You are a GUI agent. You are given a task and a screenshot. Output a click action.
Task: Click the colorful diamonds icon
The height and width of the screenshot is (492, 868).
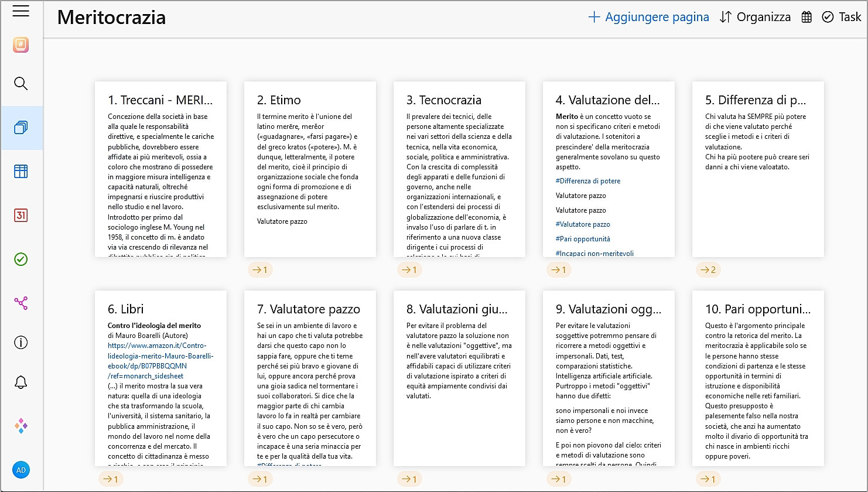coord(20,426)
